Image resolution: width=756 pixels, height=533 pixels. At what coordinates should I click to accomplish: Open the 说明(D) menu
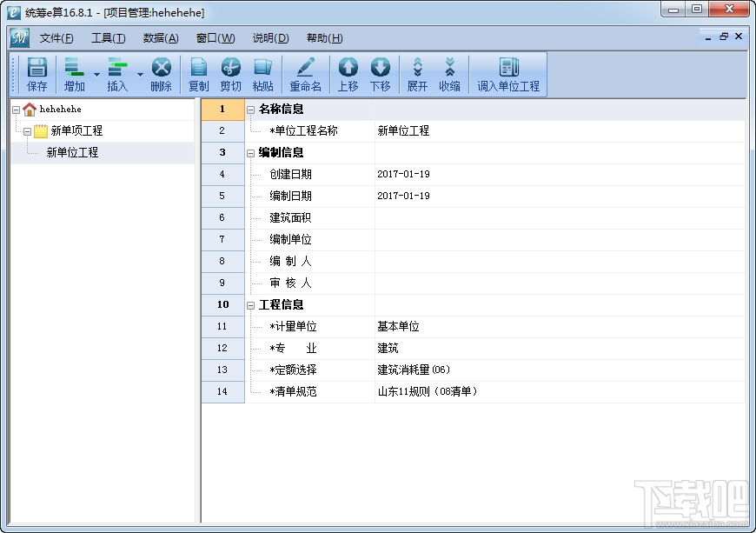[x=270, y=38]
